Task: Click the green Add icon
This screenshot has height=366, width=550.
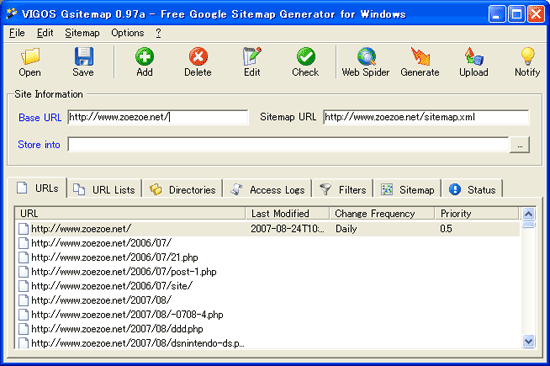Action: pyautogui.click(x=145, y=56)
